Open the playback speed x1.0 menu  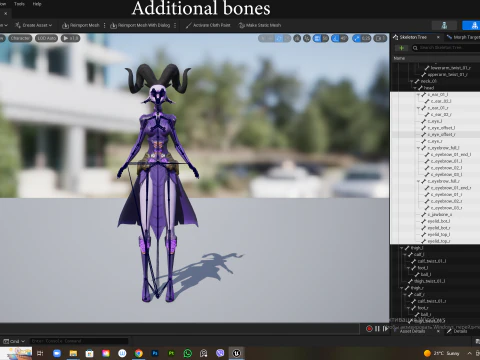[70, 38]
